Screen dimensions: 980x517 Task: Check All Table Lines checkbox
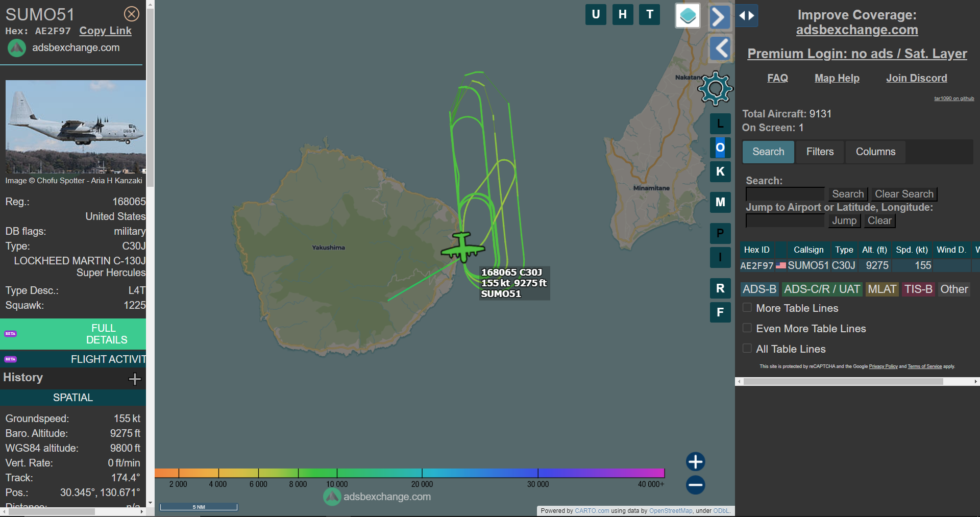coord(747,349)
